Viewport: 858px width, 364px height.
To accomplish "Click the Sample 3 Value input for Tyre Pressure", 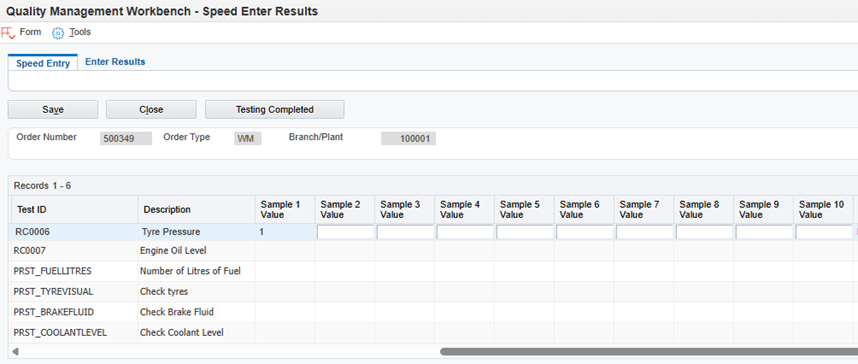I will point(405,232).
